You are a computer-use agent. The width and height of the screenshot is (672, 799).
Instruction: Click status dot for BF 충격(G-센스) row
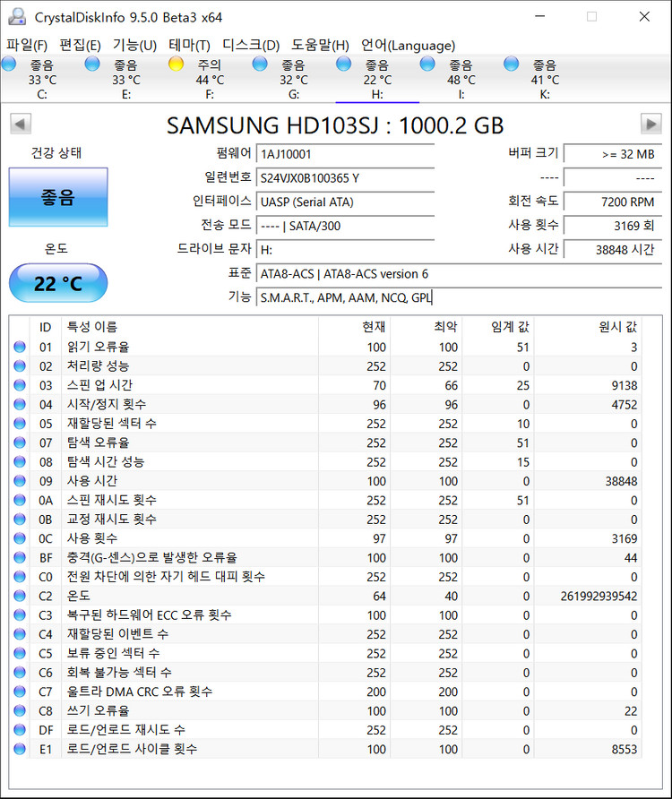point(20,557)
